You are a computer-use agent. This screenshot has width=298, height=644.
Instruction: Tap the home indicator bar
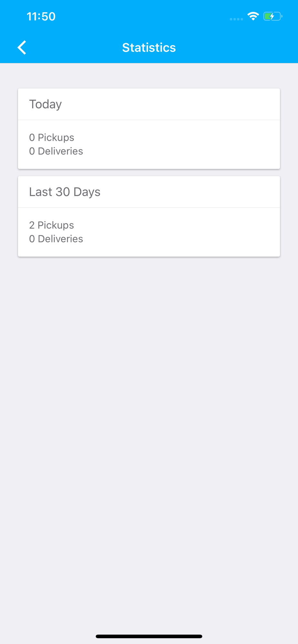point(149,636)
